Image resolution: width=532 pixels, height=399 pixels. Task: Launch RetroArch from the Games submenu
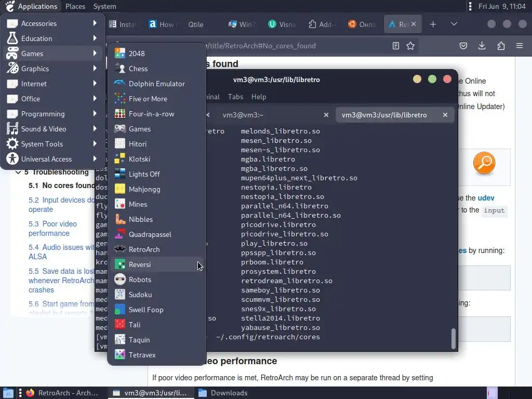157,249
